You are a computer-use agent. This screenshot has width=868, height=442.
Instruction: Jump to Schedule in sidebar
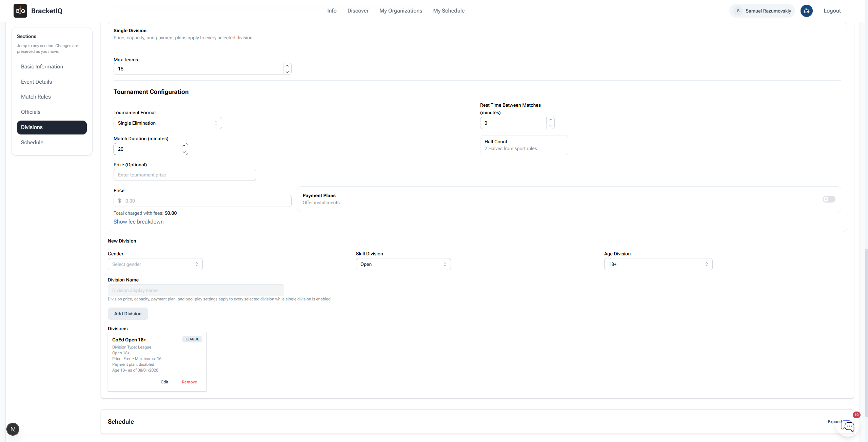click(x=52, y=143)
